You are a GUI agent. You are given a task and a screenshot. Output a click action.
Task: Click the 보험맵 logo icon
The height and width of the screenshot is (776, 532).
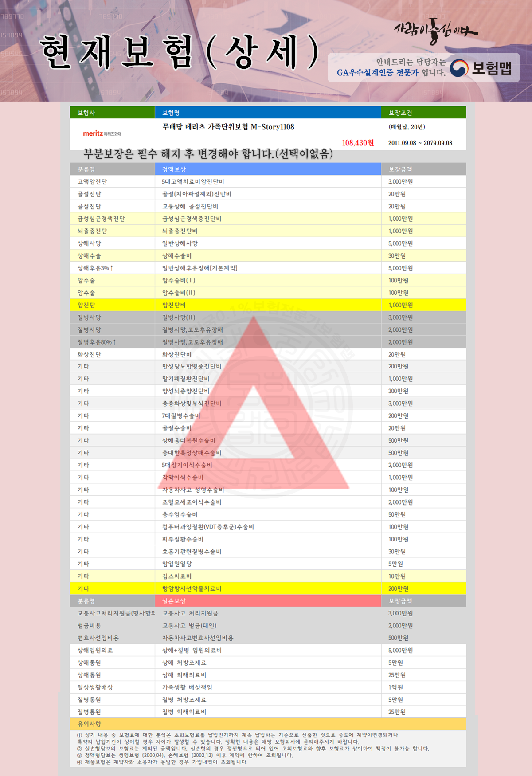[459, 68]
